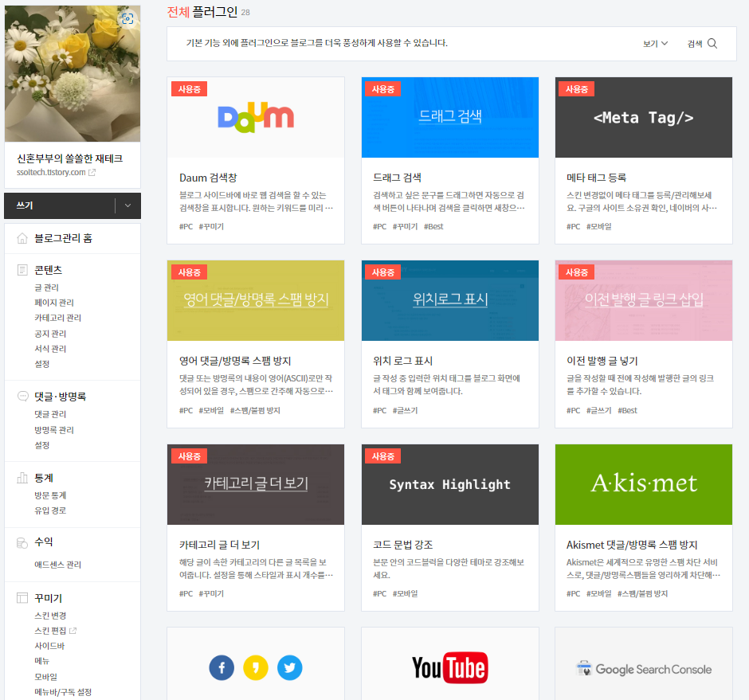Click the 통계 bar chart icon
The height and width of the screenshot is (700, 749).
click(22, 478)
